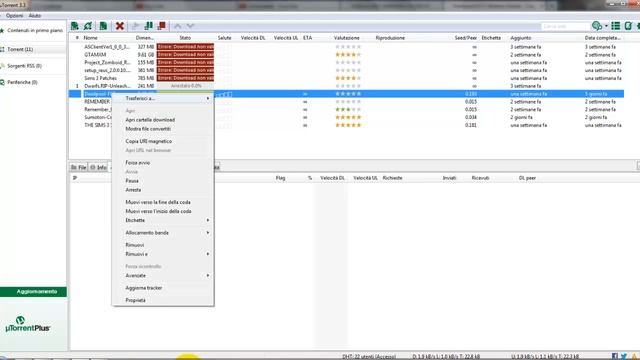
Task: Sort peers by Richieste column header
Action: point(392,178)
